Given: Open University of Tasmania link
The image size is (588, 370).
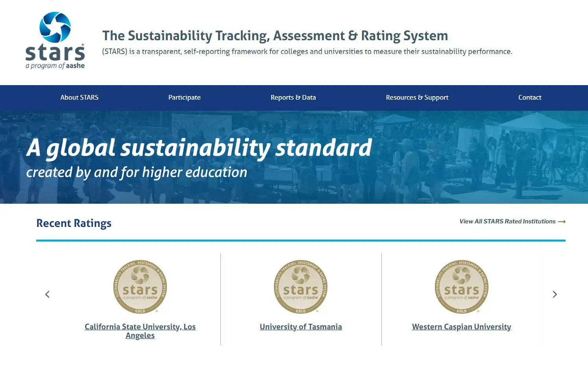Looking at the screenshot, I should [301, 327].
